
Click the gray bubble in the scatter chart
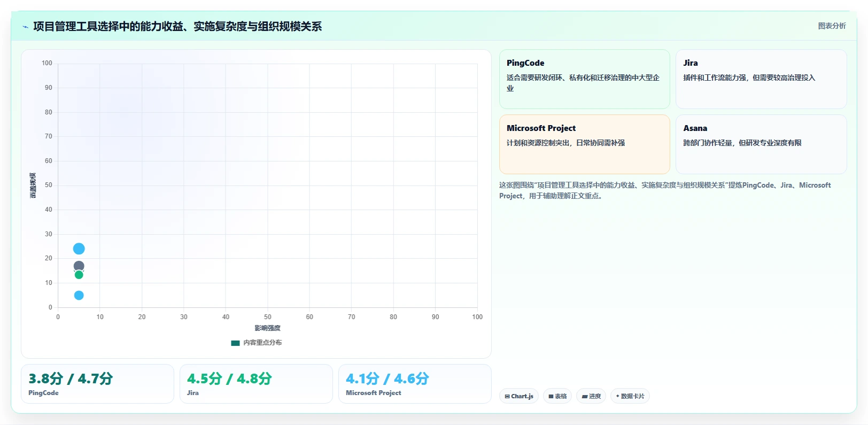tap(79, 266)
